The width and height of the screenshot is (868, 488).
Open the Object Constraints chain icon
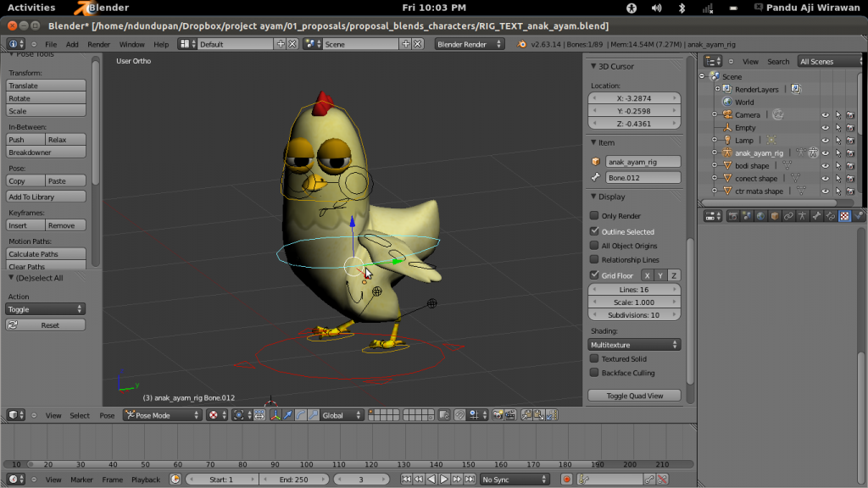788,216
